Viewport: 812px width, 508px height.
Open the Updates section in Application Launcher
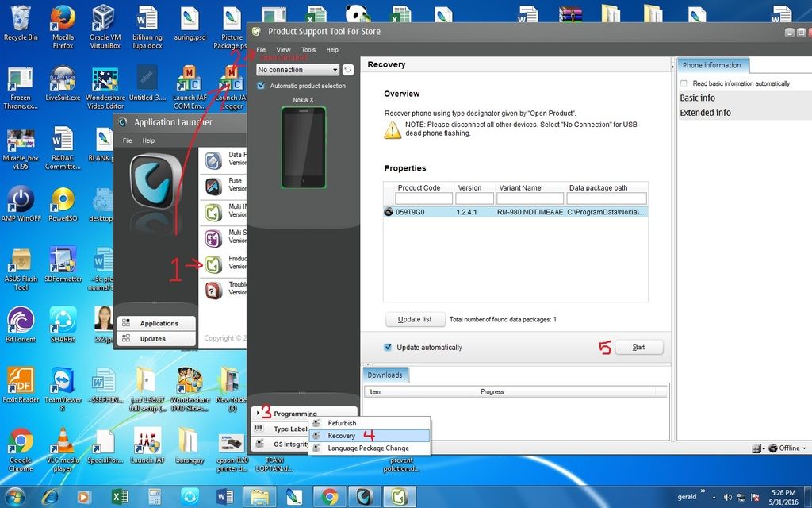[x=155, y=338]
